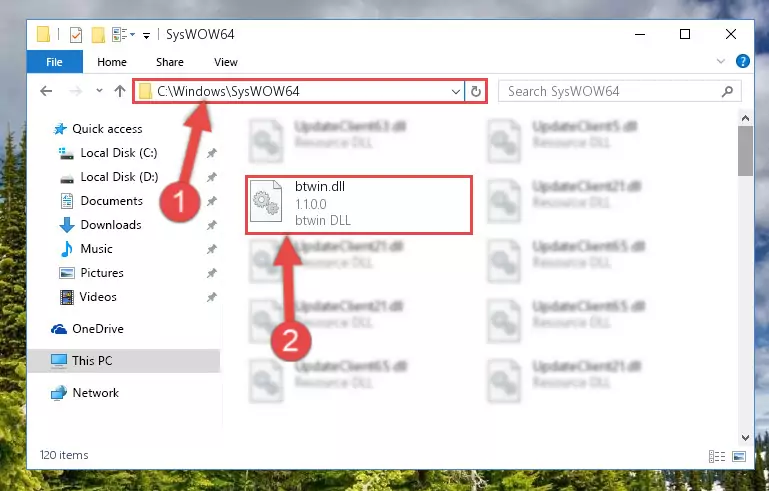
Task: Click the address bar path C:\Windows\SysWOW64
Action: coord(228,91)
